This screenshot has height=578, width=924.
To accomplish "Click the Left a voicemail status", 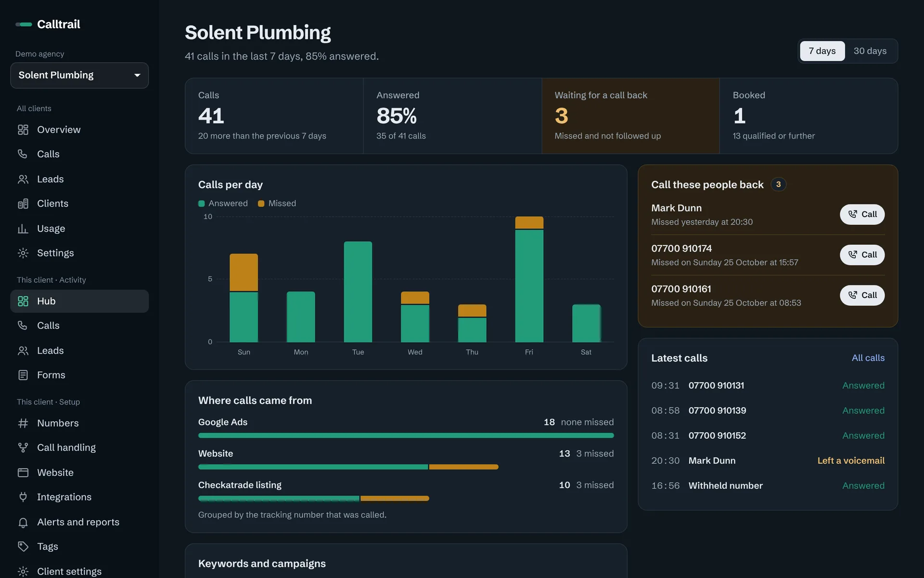I will pos(851,461).
